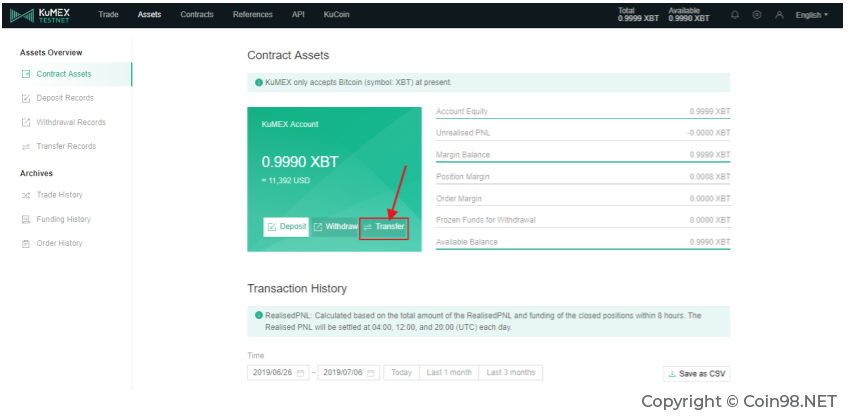Click Save as CSV button
This screenshot has width=853, height=416.
pos(697,374)
